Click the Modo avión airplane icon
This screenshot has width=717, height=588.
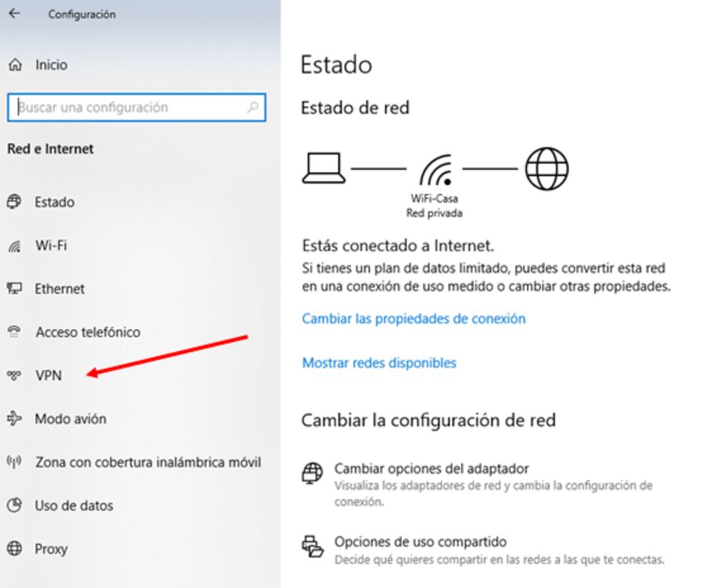[14, 418]
